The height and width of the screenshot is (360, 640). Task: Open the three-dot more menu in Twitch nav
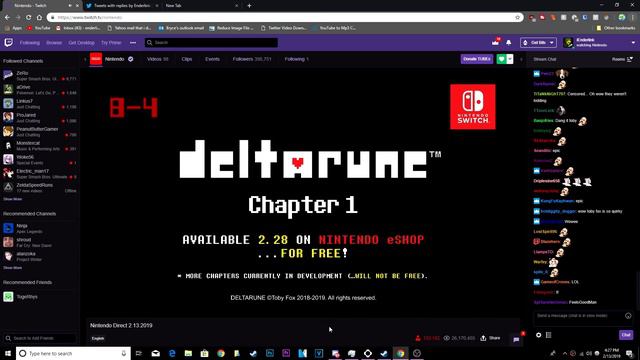[133, 43]
